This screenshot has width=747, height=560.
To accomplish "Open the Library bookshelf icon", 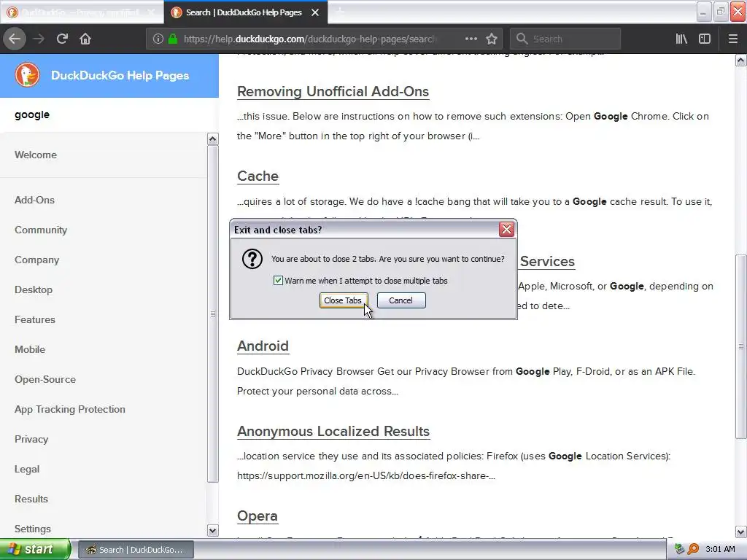I will tap(681, 39).
